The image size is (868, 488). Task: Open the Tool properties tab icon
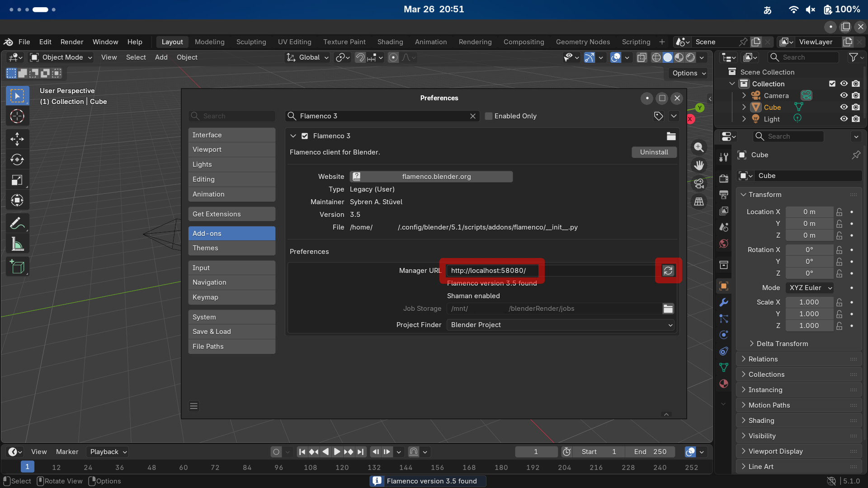(x=724, y=157)
